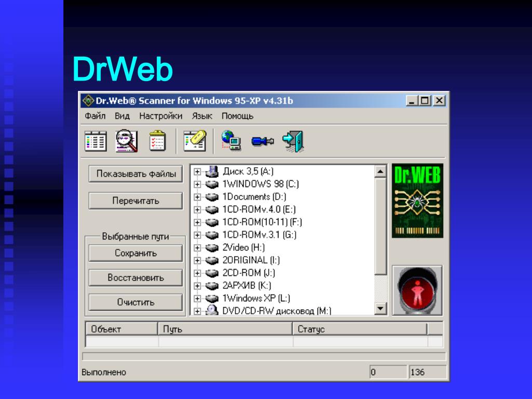This screenshot has width=532, height=399.
Task: Select the drive icon next to 1CD-ROMv.4.0 (E:)
Action: pyautogui.click(x=212, y=210)
